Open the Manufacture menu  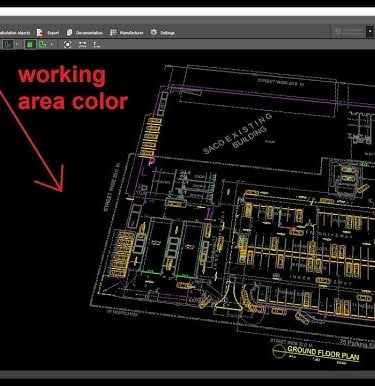(127, 33)
